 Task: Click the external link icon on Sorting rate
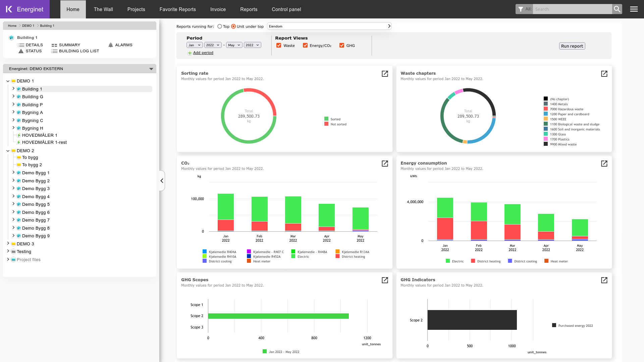point(385,74)
